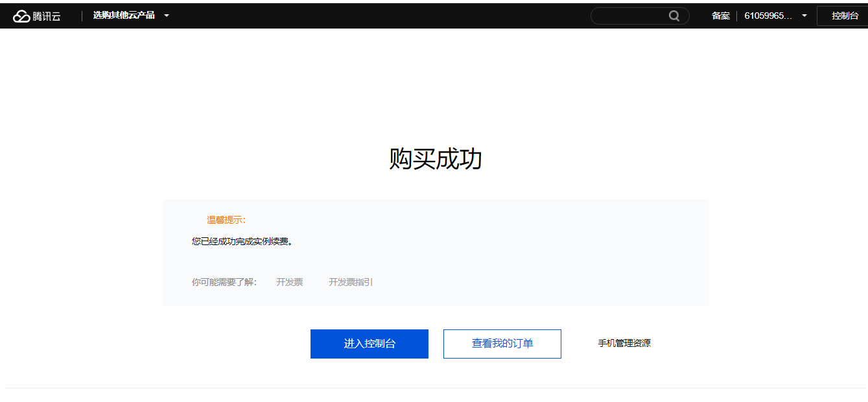
Task: Click the 温馨提示 label
Action: click(226, 220)
